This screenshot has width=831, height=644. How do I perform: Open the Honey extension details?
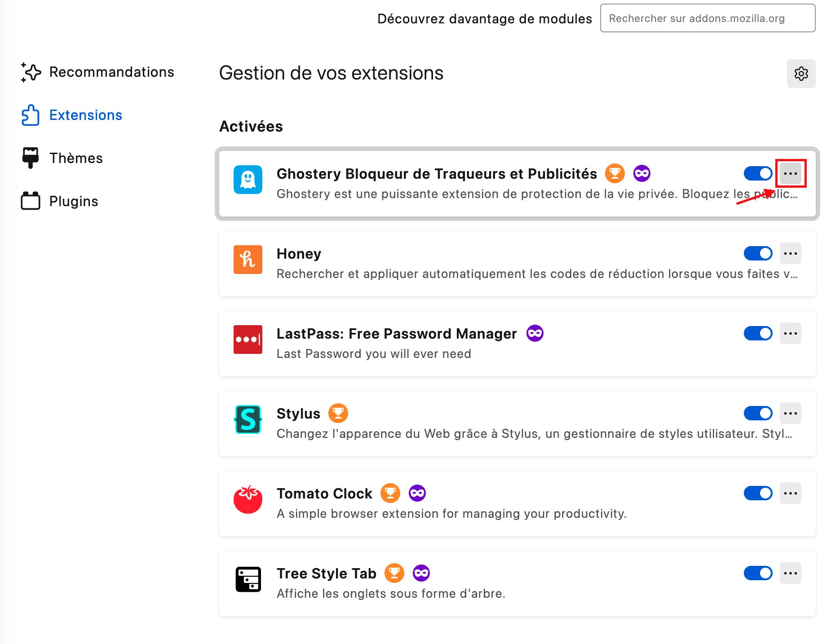(x=299, y=254)
